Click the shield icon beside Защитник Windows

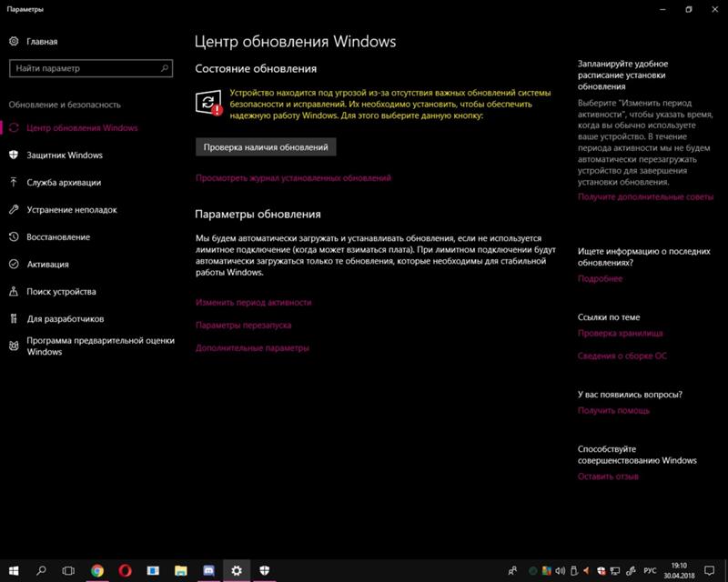coord(14,155)
